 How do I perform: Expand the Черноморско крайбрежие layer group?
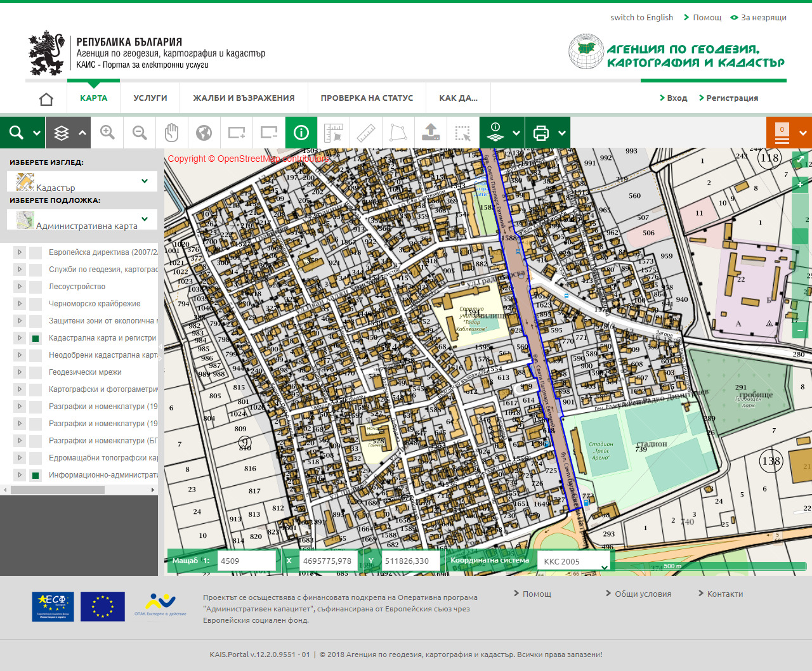pyautogui.click(x=20, y=304)
